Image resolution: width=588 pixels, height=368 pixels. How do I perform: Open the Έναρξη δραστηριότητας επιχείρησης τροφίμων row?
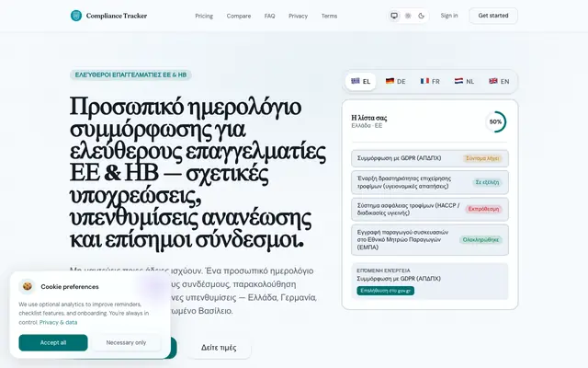(430, 182)
